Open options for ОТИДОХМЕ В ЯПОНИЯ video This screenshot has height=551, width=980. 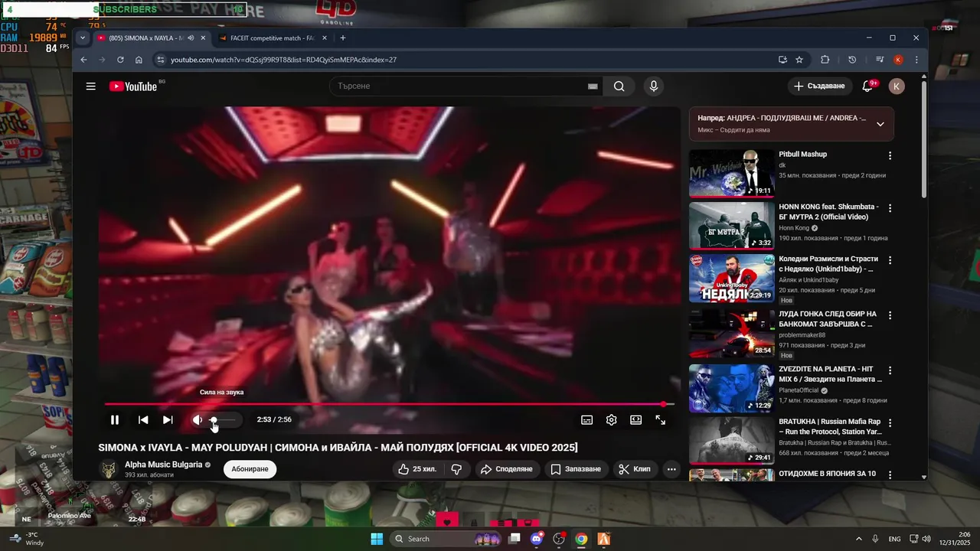890,475
